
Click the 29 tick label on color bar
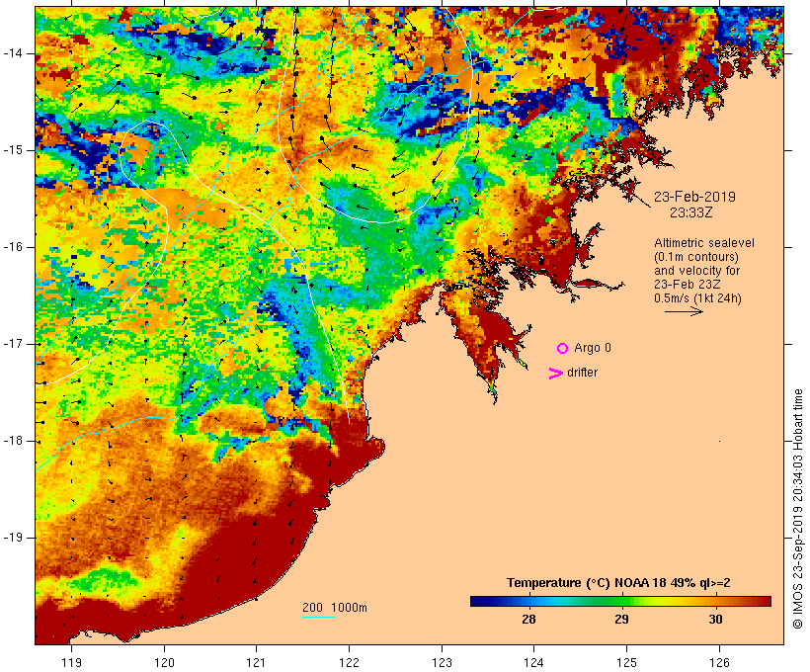coord(621,620)
